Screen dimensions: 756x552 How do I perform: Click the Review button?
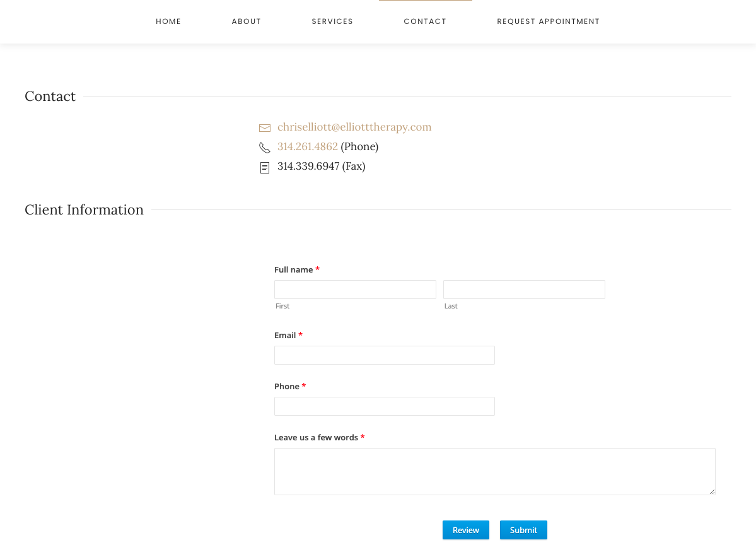click(x=466, y=530)
